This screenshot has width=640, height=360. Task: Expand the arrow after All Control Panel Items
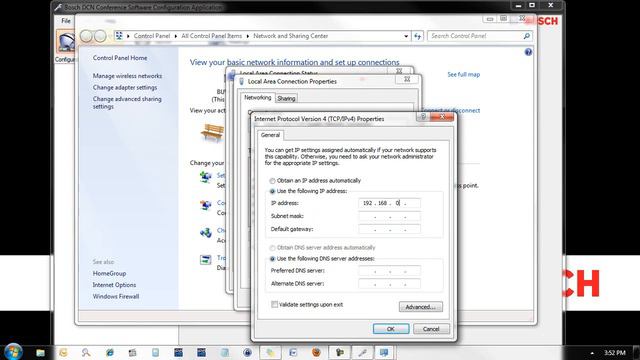point(247,36)
